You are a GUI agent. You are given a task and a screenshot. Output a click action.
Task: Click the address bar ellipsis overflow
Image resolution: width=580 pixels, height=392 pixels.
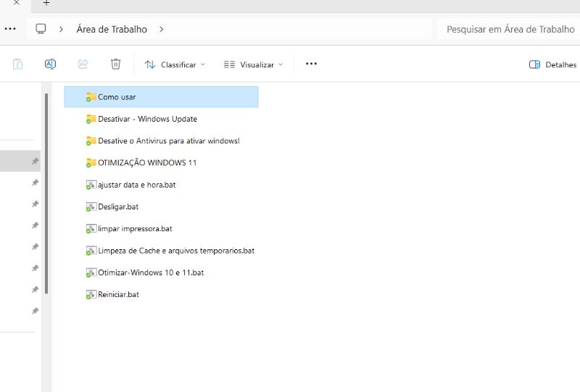click(10, 29)
